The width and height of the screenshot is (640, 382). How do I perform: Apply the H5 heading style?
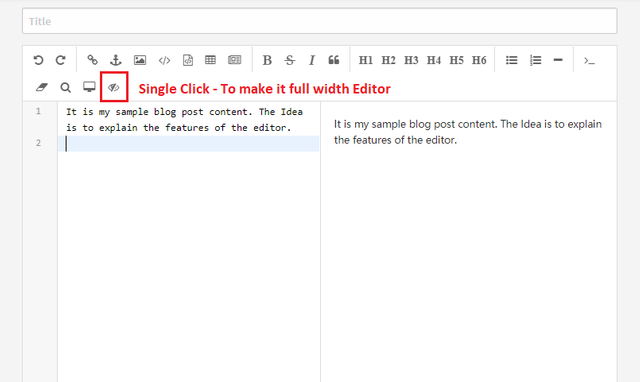456,60
